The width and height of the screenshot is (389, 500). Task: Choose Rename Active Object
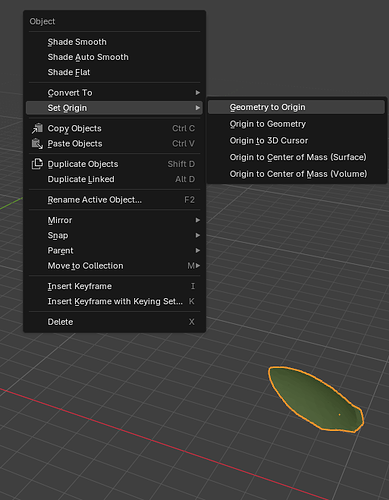[x=114, y=200]
